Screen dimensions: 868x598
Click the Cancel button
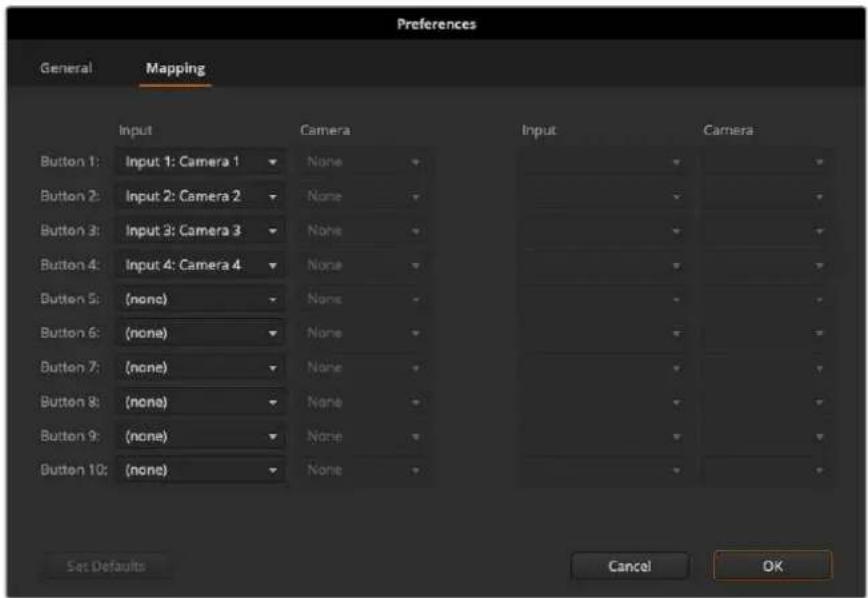click(629, 566)
